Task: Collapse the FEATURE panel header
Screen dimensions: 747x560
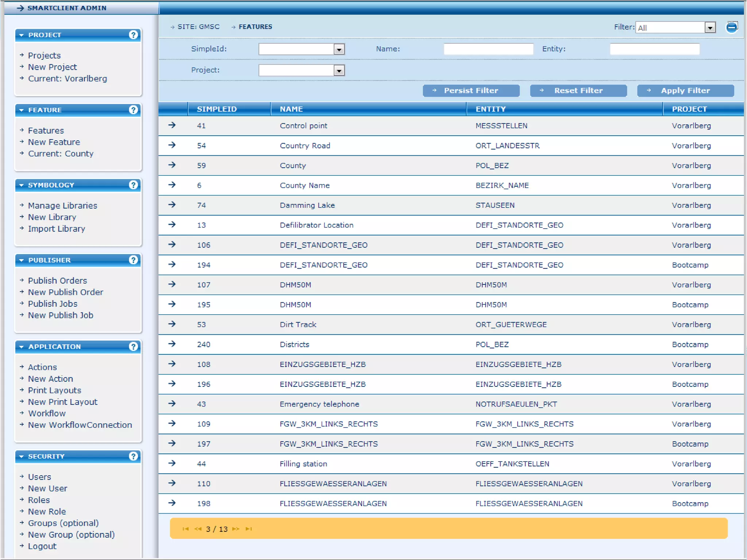Action: 22,110
